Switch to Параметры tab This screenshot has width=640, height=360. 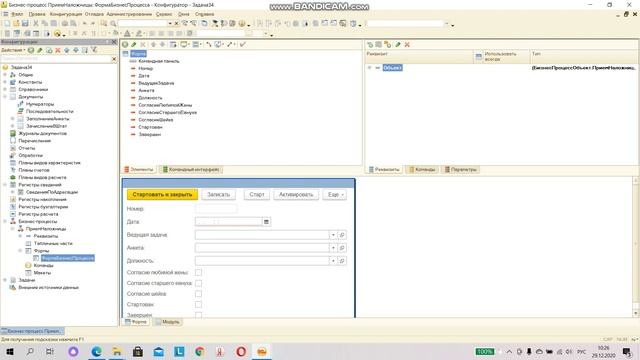pyautogui.click(x=461, y=169)
